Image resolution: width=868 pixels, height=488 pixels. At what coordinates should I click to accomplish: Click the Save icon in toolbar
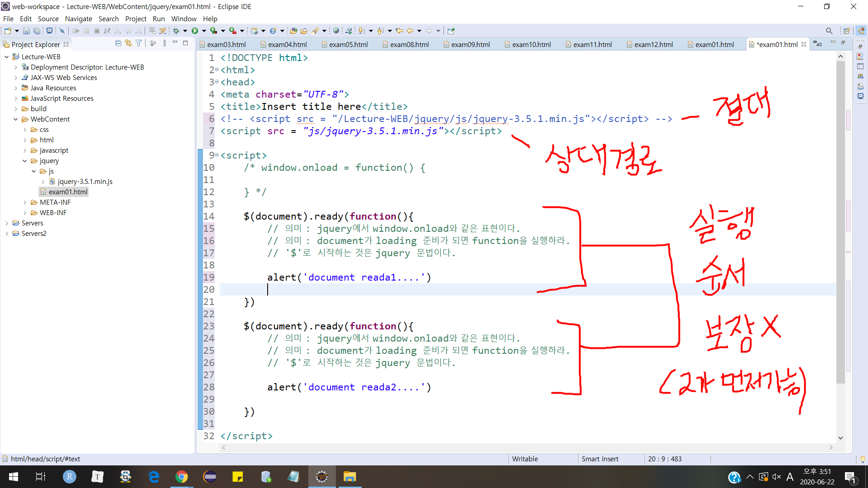26,31
